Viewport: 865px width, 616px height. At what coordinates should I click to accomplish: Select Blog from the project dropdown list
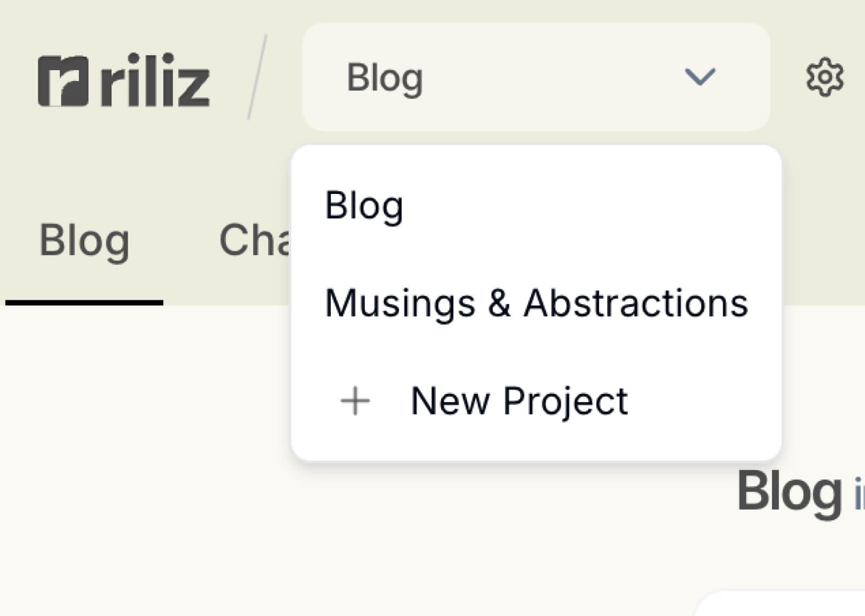click(364, 206)
